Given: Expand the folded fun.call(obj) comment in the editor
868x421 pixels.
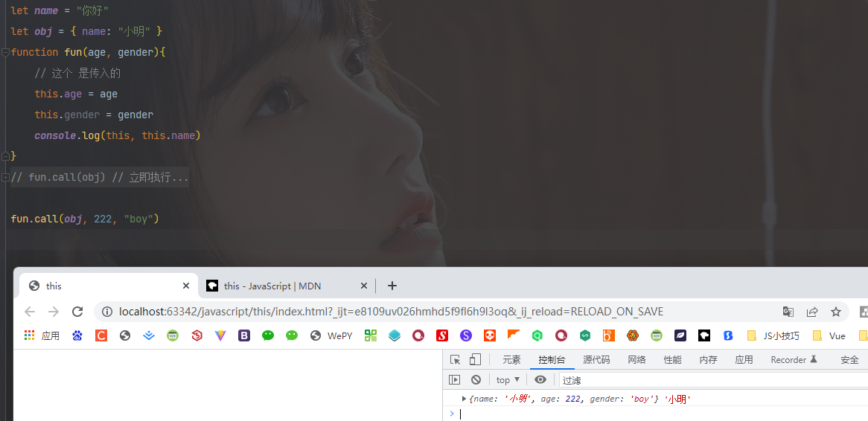Looking at the screenshot, I should coord(4,178).
